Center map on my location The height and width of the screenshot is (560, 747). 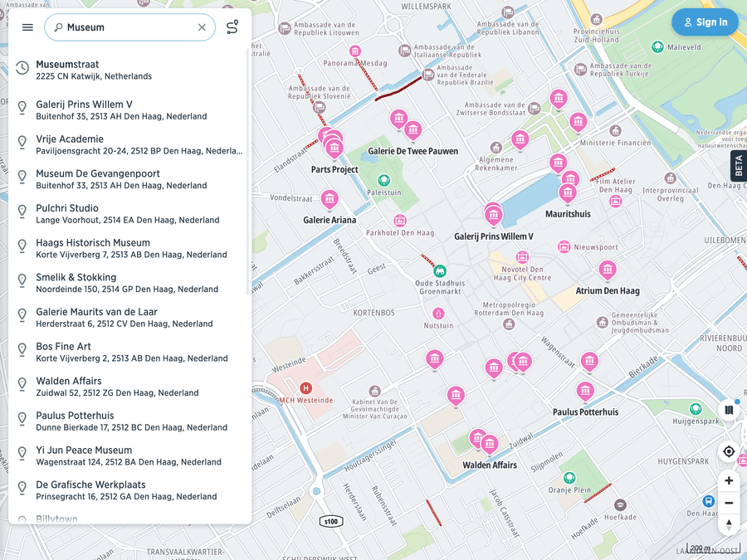(x=729, y=451)
